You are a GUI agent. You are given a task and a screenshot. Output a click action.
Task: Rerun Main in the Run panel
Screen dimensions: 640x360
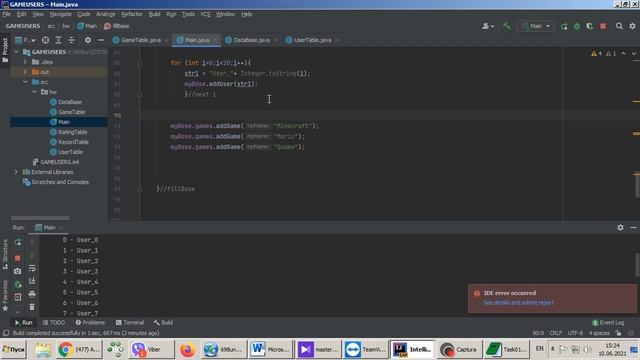(18, 242)
